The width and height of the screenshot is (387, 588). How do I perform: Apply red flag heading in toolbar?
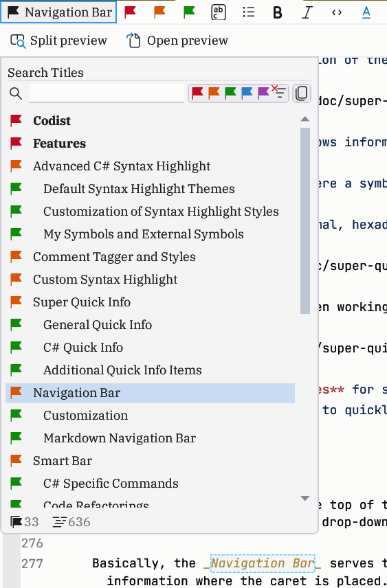click(x=130, y=12)
